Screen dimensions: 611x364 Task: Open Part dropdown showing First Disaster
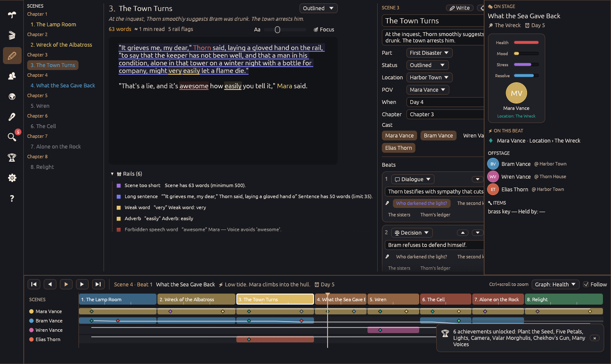coord(429,53)
